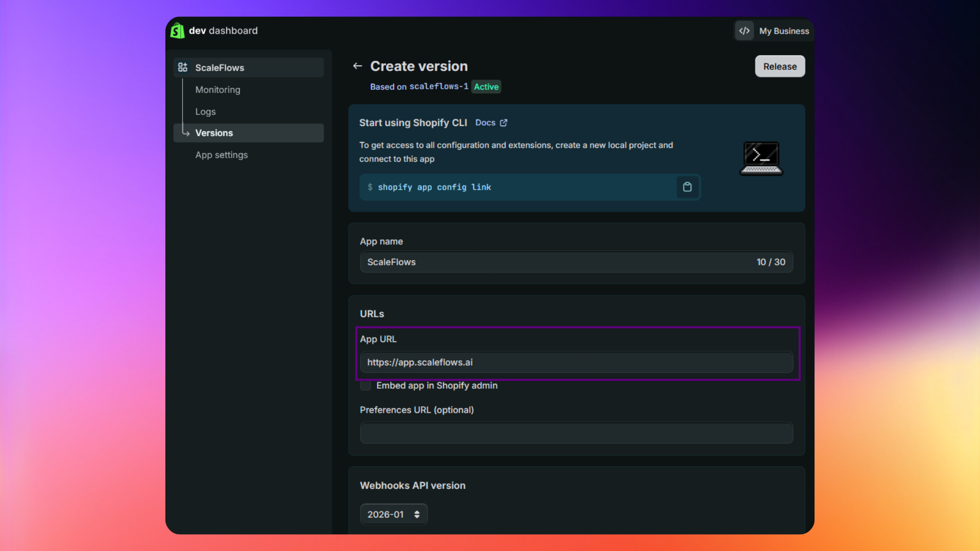Open the Monitoring section

217,90
